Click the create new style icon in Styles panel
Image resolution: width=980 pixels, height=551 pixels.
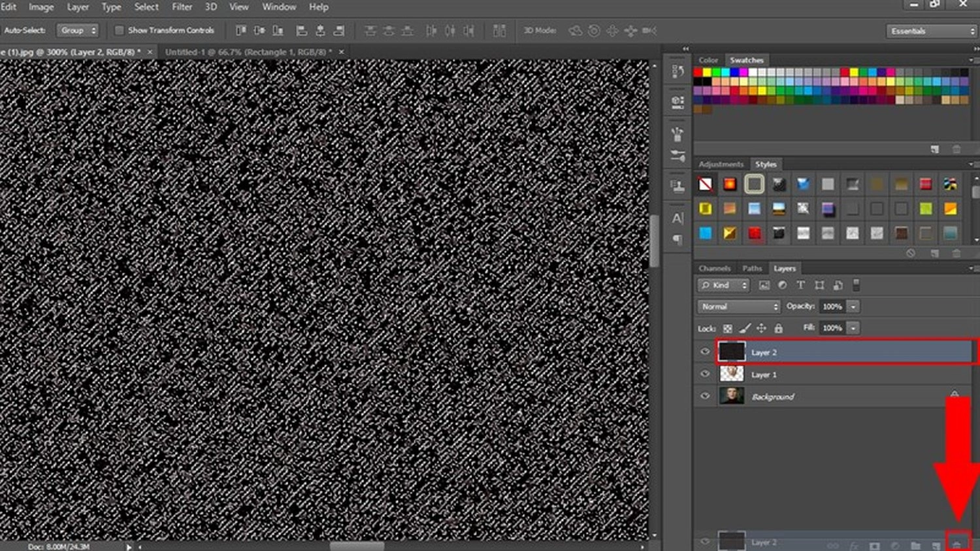click(935, 253)
